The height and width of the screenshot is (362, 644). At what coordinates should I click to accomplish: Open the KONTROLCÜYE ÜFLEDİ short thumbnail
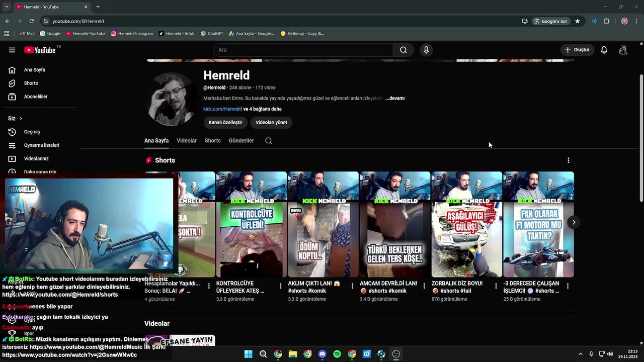(251, 224)
